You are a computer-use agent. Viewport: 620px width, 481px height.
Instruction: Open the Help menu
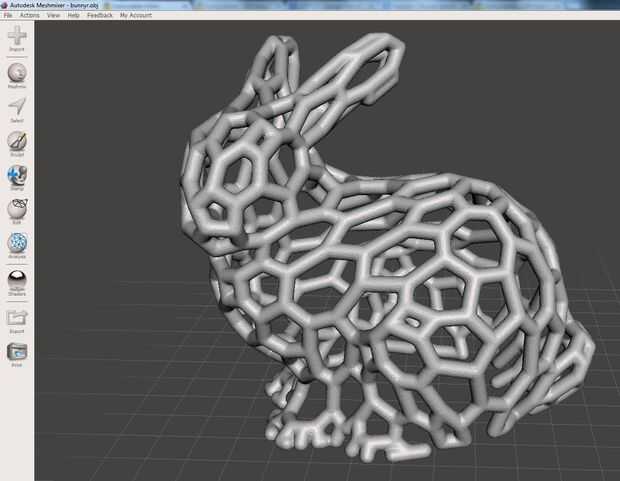coord(74,15)
